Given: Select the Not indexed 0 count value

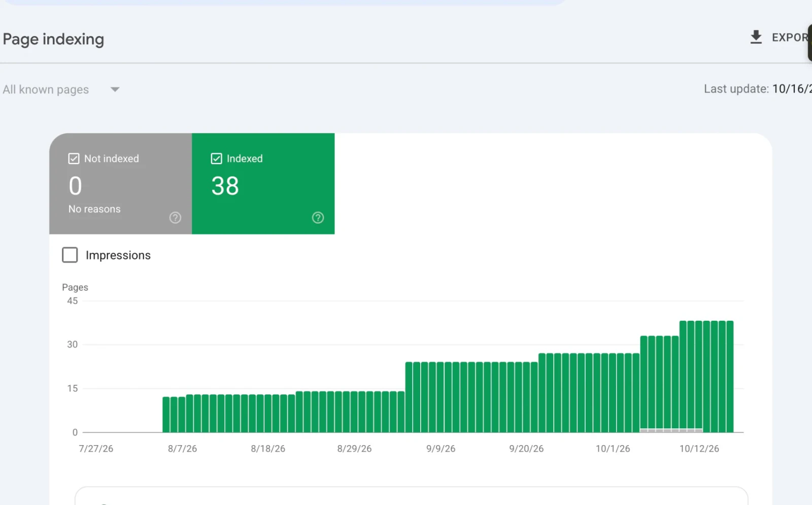Looking at the screenshot, I should 75,186.
